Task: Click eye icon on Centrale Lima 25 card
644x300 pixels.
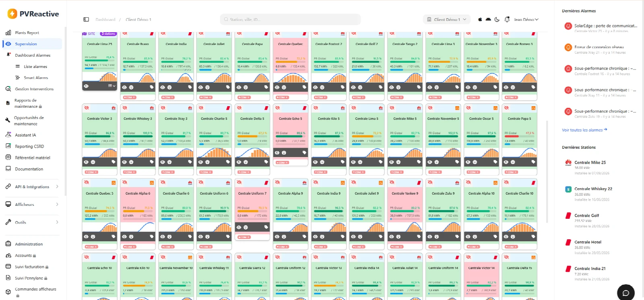Action: [x=86, y=86]
